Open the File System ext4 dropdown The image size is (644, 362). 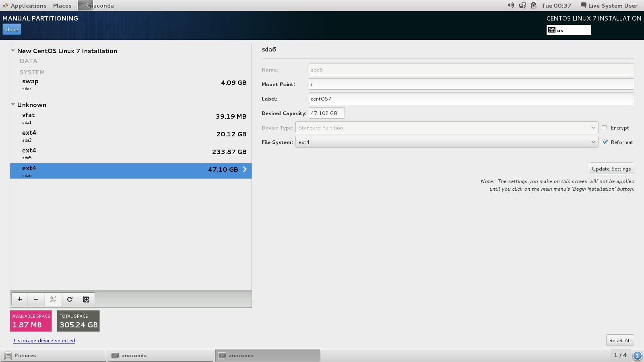pos(447,142)
